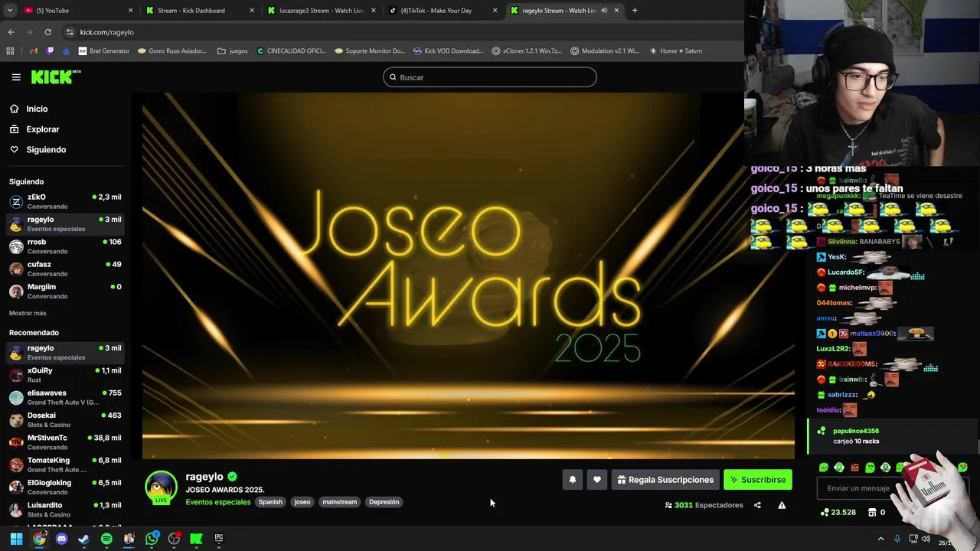This screenshot has height=551, width=980.
Task: Open Discord from the taskbar
Action: click(x=61, y=539)
